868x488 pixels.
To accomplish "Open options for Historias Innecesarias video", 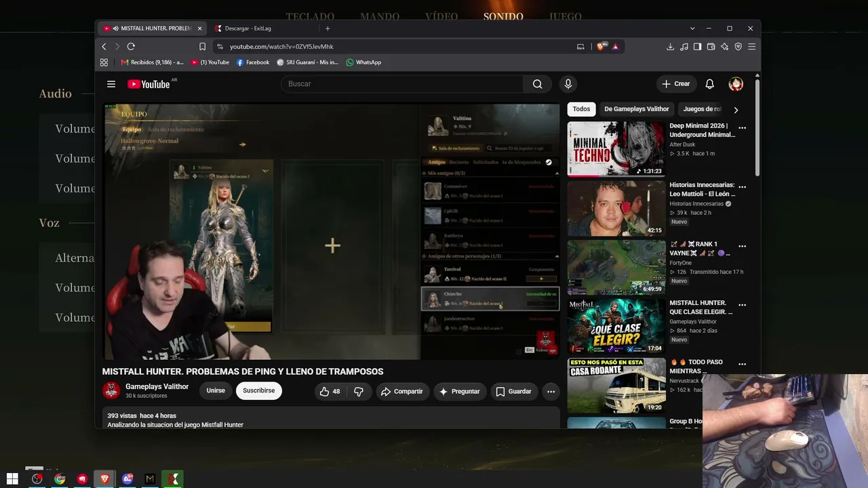I will point(742,186).
